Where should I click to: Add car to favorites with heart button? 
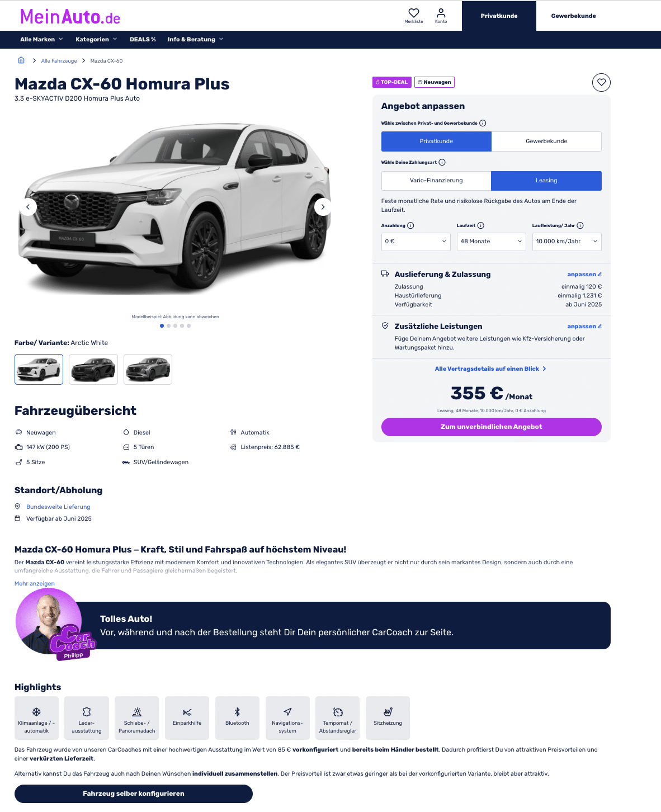point(601,82)
